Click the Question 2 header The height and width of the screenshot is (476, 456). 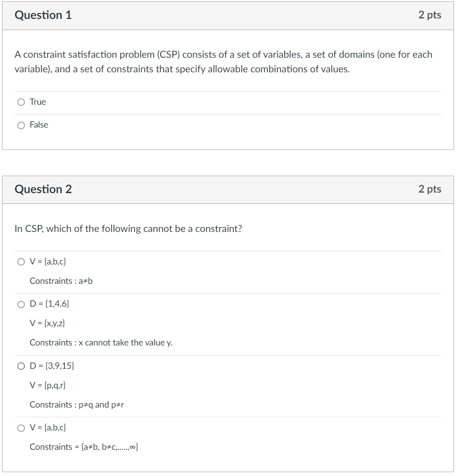coord(44,189)
